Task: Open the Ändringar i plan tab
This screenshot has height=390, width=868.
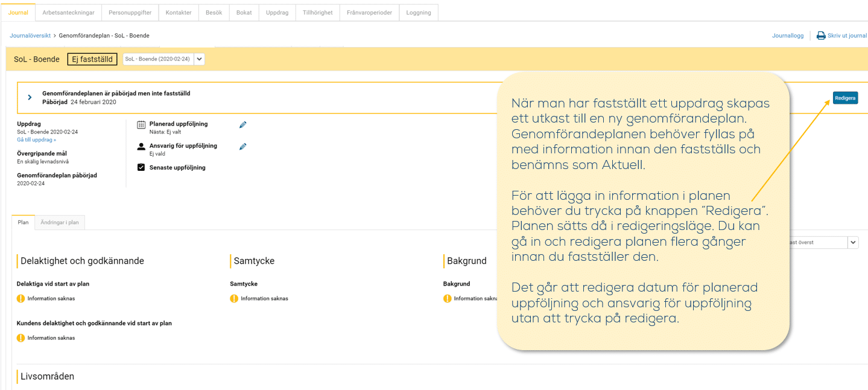Action: [x=60, y=222]
